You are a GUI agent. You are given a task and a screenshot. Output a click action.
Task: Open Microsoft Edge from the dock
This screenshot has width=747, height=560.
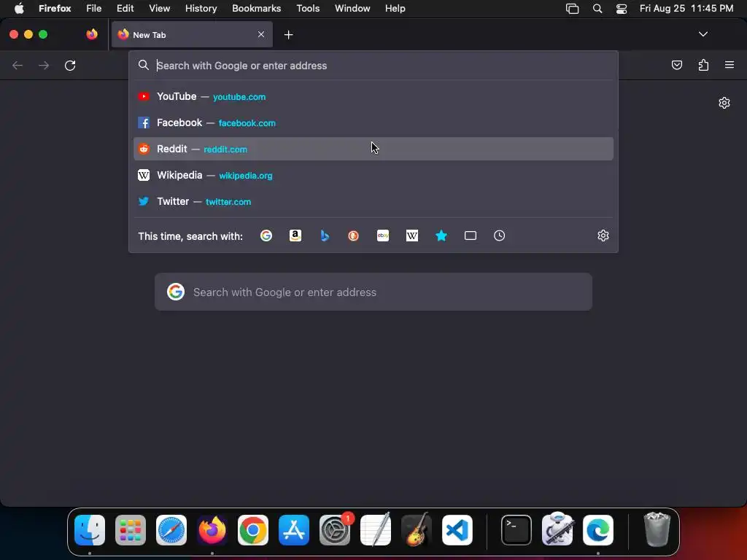598,530
